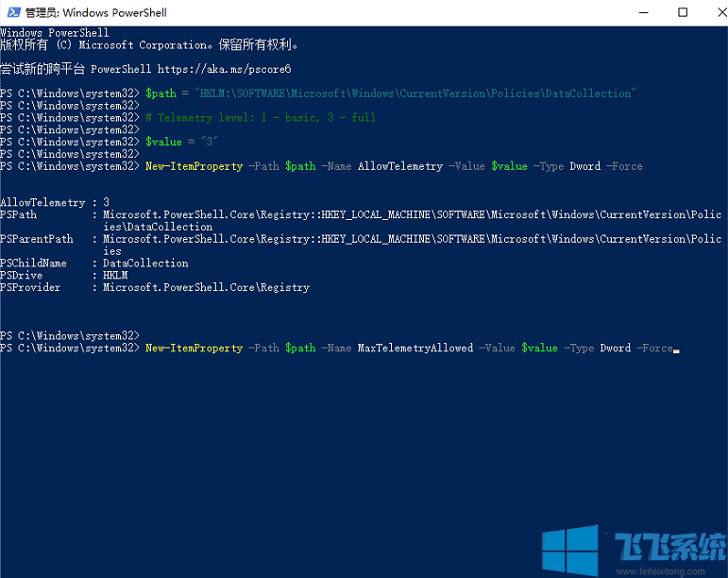Click the PSPath output value
The height and width of the screenshot is (578, 728).
(412, 220)
